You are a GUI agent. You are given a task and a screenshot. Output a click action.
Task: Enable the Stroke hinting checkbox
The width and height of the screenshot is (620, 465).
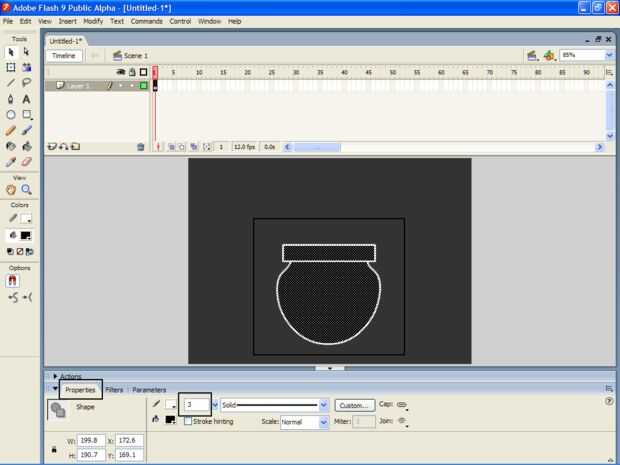coord(188,422)
